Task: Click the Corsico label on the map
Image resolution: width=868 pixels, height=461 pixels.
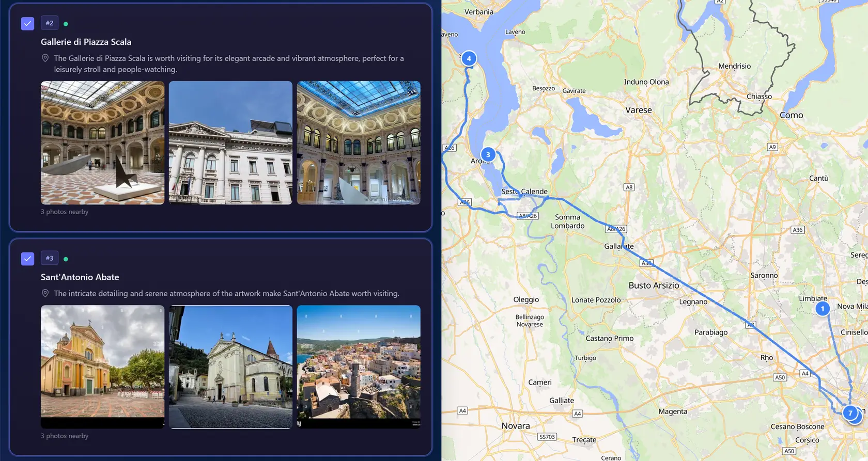Action: tap(807, 440)
